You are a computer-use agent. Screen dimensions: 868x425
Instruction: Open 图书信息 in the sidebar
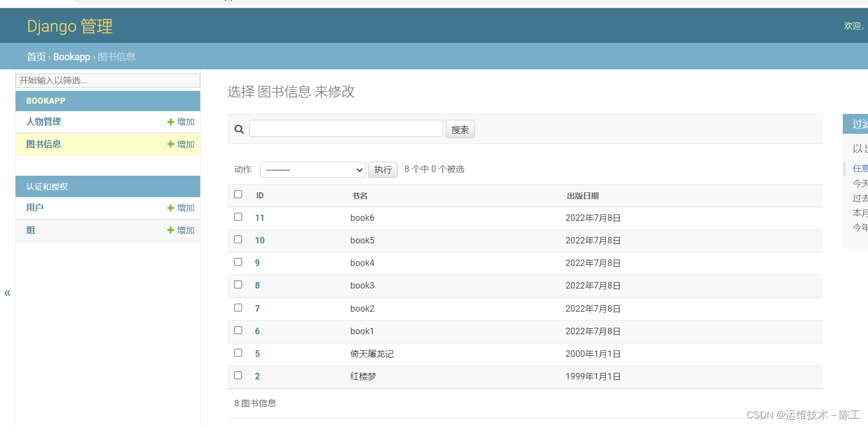[43, 144]
